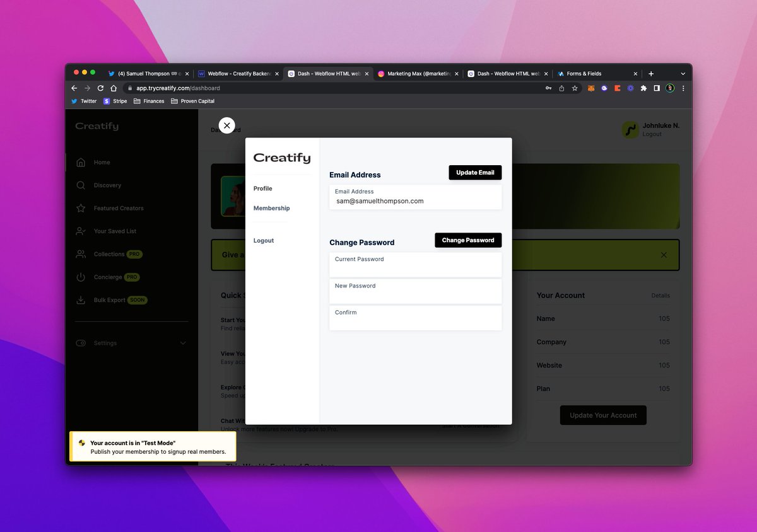The height and width of the screenshot is (532, 757).
Task: Click the Update Email button
Action: [475, 173]
